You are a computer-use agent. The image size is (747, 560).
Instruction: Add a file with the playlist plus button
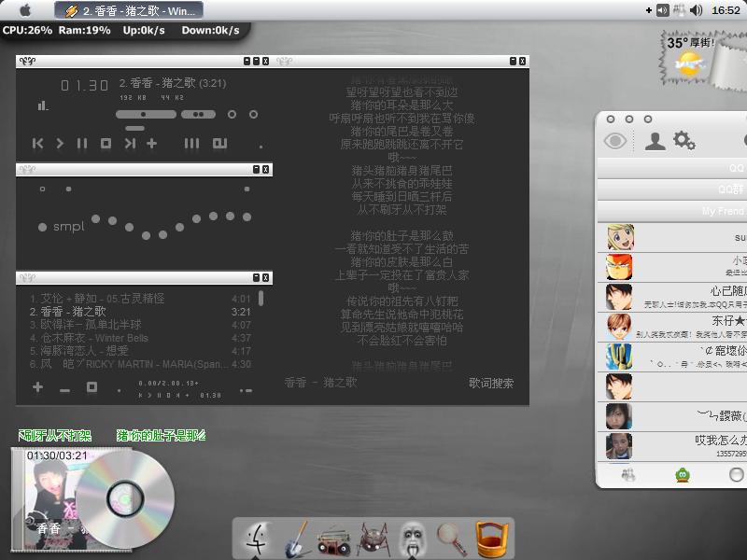(37, 387)
